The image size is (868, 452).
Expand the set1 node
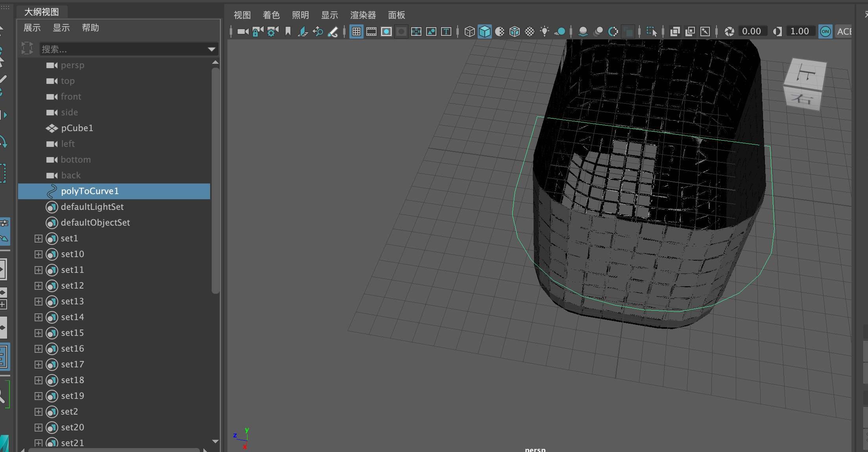click(x=38, y=239)
